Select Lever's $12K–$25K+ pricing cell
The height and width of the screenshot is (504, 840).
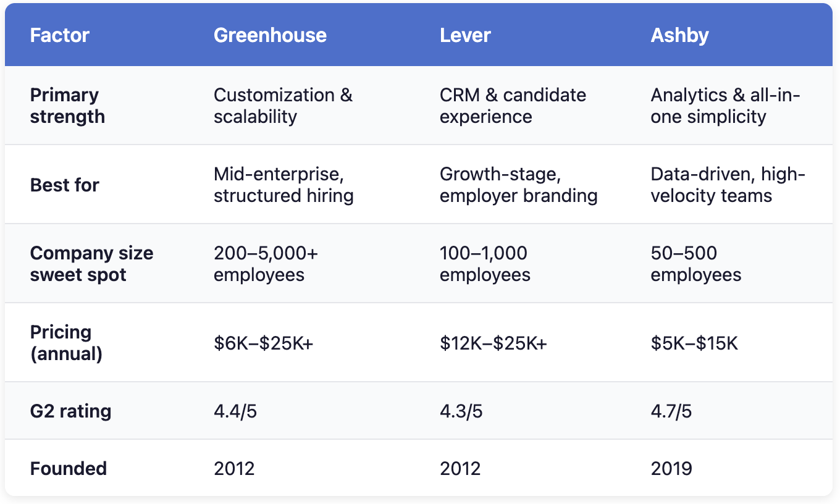point(493,343)
